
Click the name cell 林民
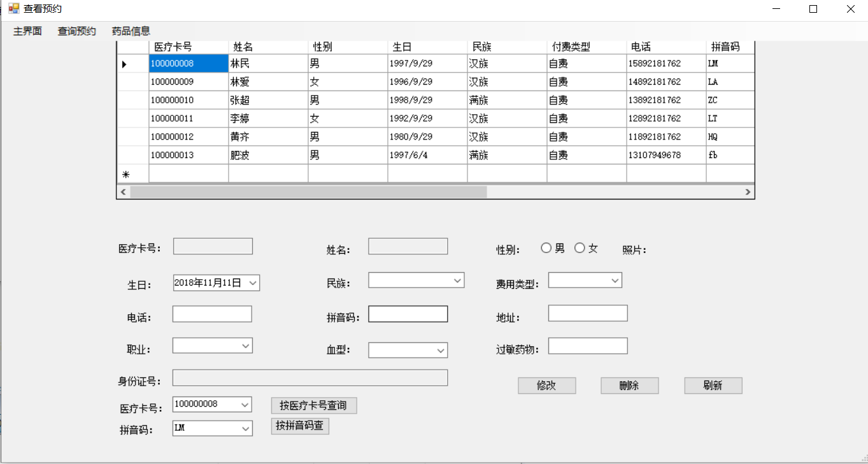(x=268, y=64)
